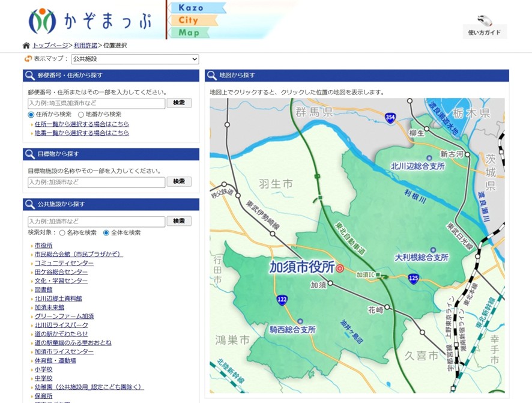Click inside the 目標物 search input field

point(96,182)
